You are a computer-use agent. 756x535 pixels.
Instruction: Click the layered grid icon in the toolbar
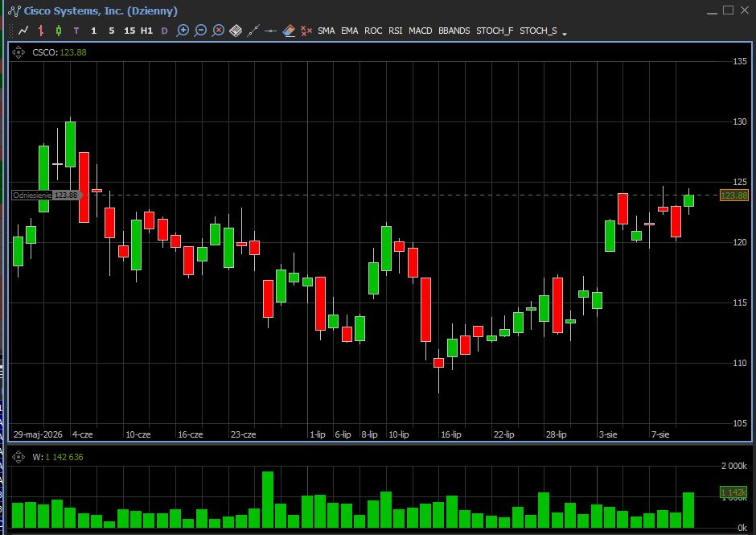(236, 31)
